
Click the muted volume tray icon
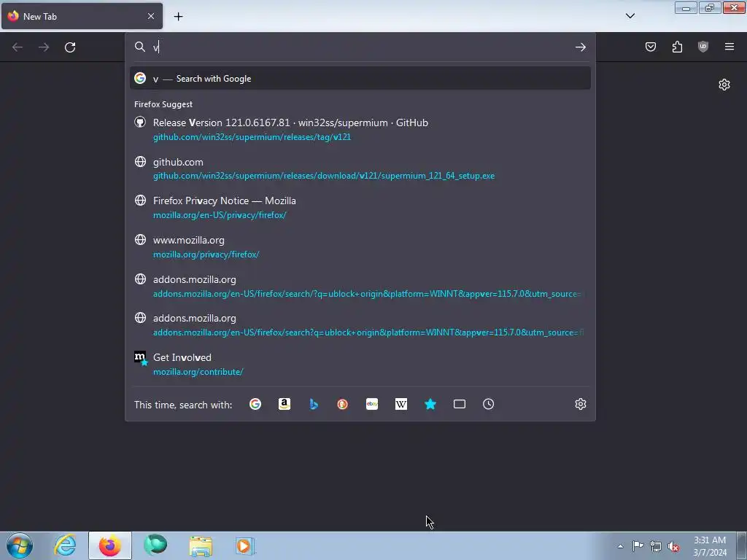tap(673, 547)
